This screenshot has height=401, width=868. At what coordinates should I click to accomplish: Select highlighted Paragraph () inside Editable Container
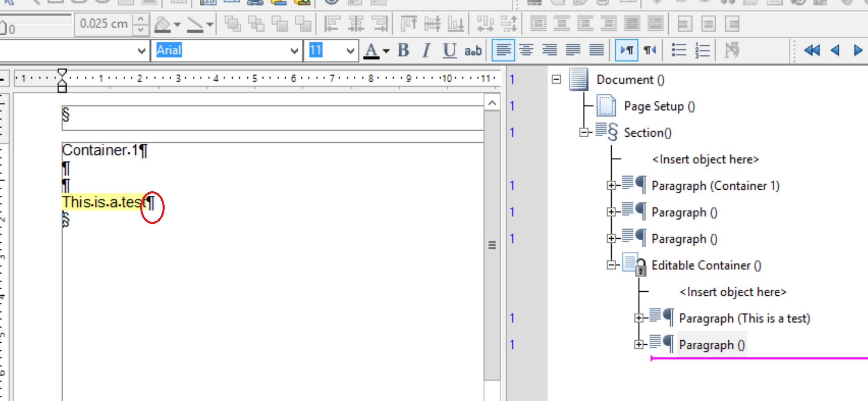coord(712,345)
